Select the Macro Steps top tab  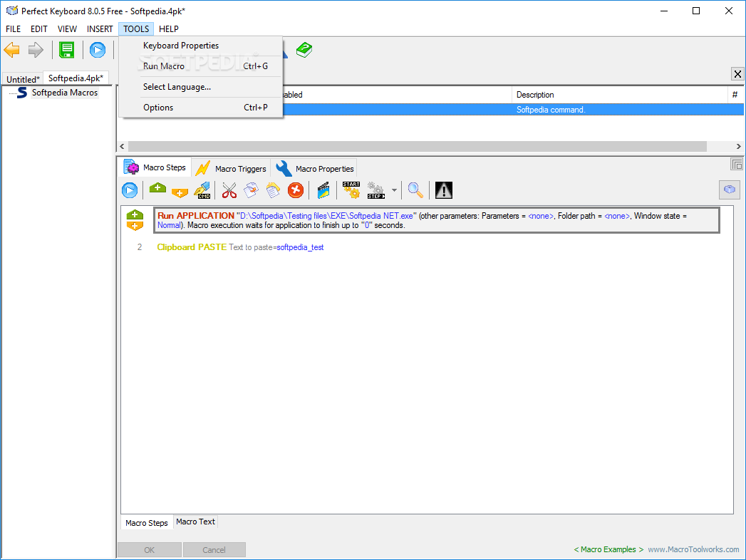coord(155,167)
